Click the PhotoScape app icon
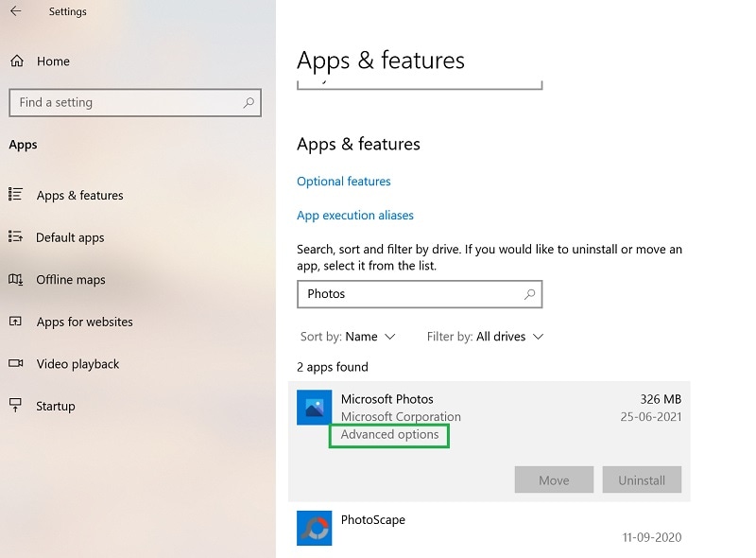This screenshot has height=558, width=756. [x=314, y=528]
